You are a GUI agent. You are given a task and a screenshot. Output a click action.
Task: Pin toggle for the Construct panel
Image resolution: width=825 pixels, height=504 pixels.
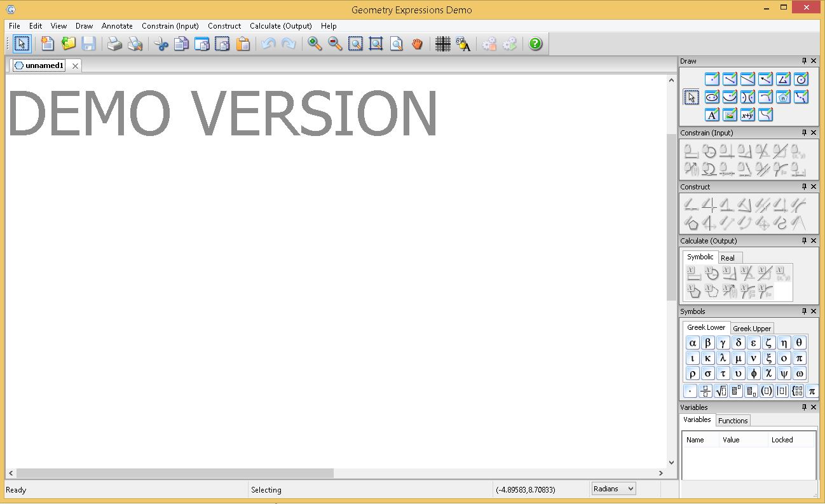804,187
